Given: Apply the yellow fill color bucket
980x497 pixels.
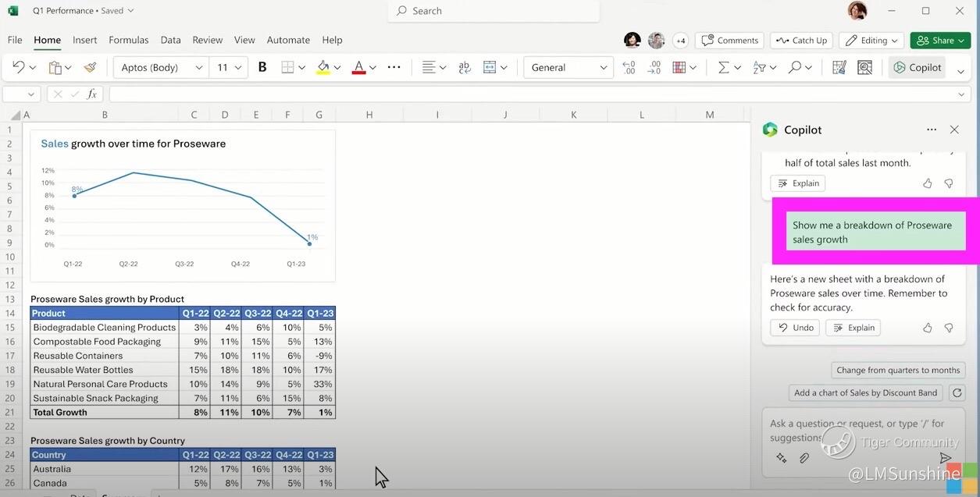Looking at the screenshot, I should [323, 68].
